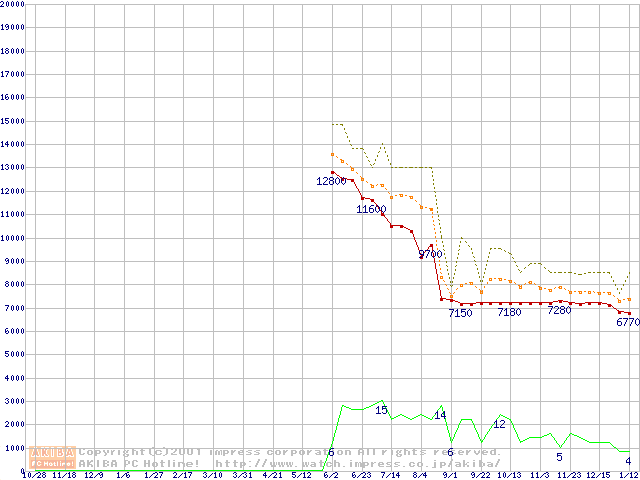Click the 6000 y-axis label
The width and height of the screenshot is (640, 480).
(x=15, y=332)
